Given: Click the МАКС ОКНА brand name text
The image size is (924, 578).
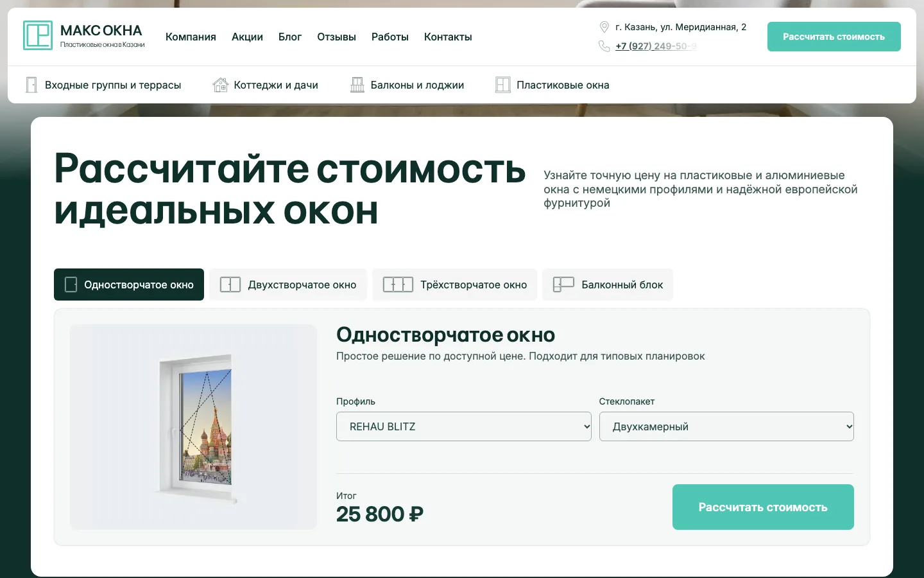Looking at the screenshot, I should (101, 30).
